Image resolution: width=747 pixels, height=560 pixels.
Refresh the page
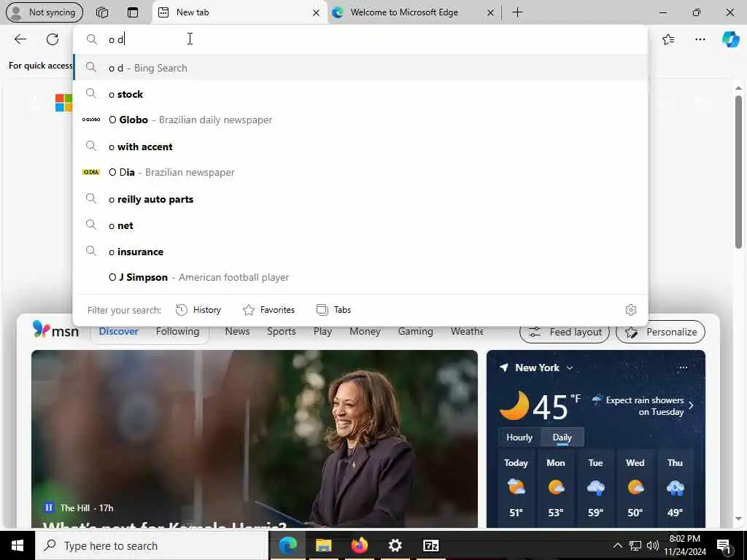click(53, 39)
